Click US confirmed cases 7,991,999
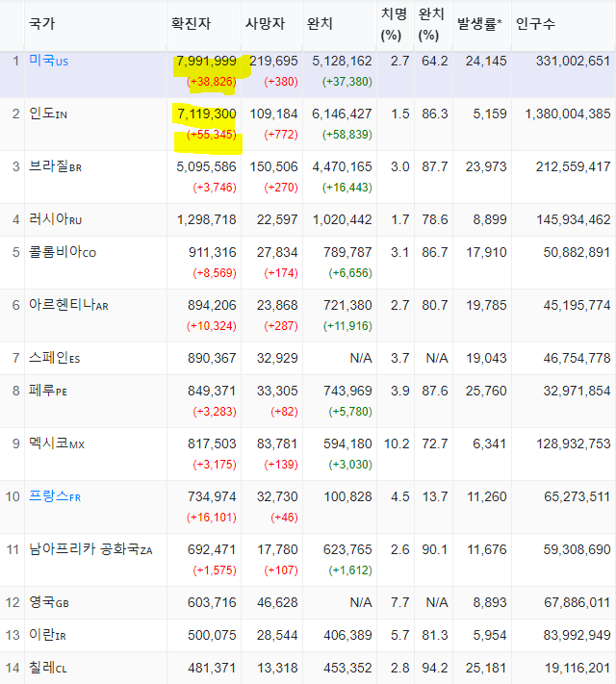 click(x=206, y=61)
